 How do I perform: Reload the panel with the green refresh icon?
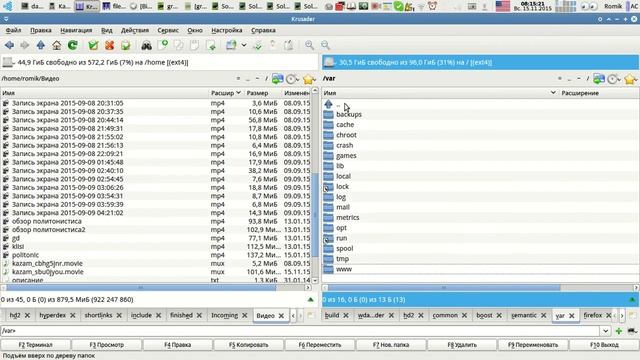[x=73, y=45]
